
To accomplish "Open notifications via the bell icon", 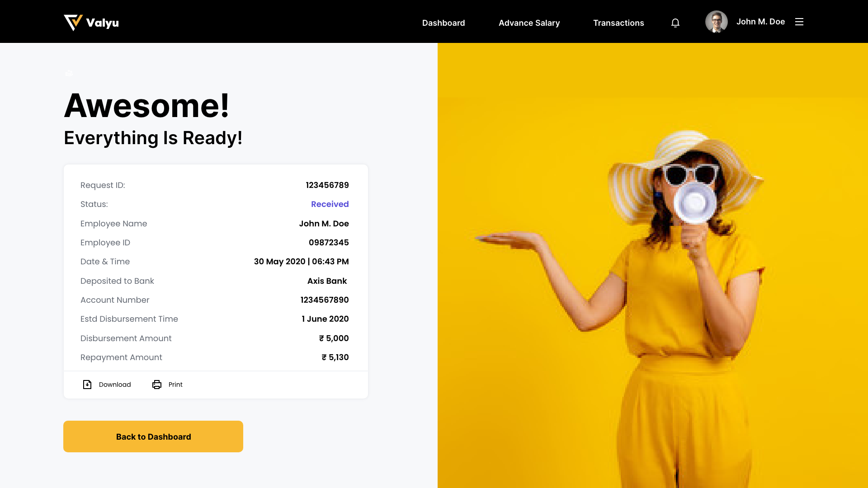I will click(675, 23).
